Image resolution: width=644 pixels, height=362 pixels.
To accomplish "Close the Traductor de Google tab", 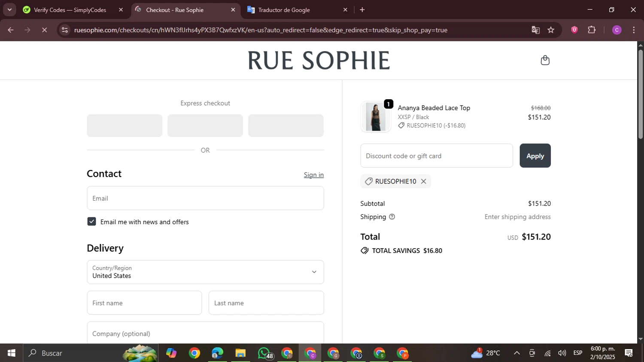I will (345, 10).
